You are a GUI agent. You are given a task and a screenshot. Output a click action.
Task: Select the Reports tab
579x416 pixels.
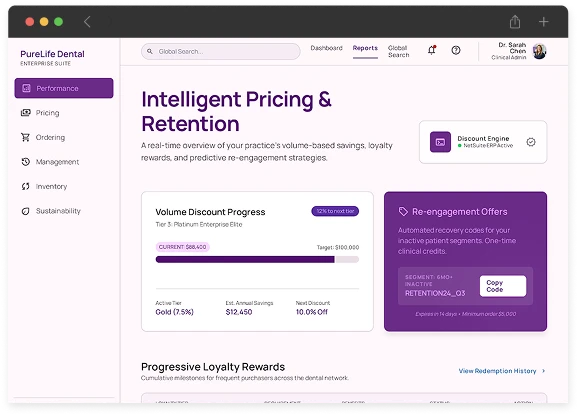pos(365,48)
